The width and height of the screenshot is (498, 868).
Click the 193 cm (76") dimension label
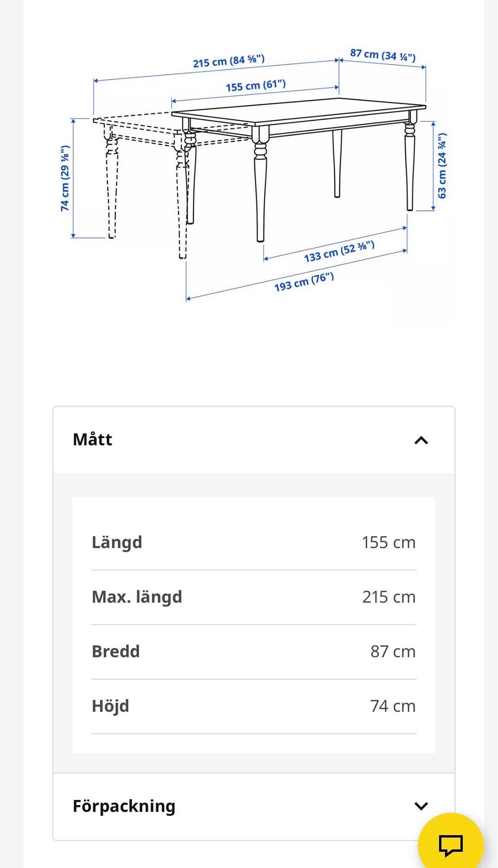pyautogui.click(x=304, y=282)
